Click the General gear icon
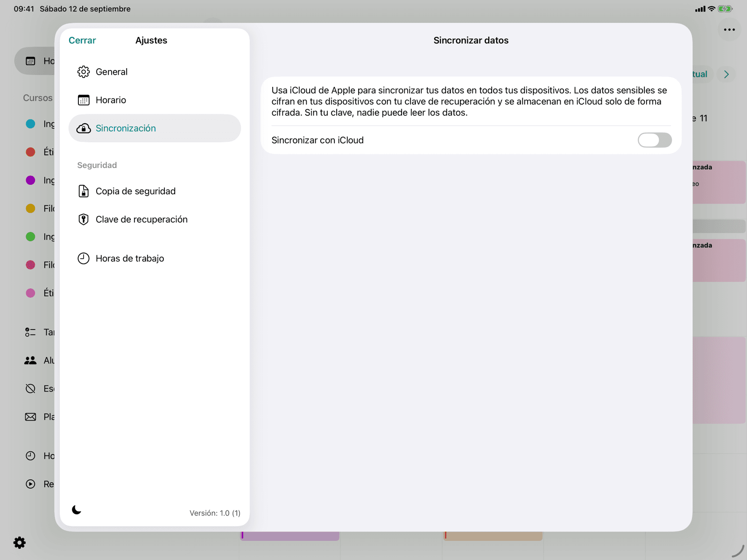The height and width of the screenshot is (560, 747). (84, 72)
